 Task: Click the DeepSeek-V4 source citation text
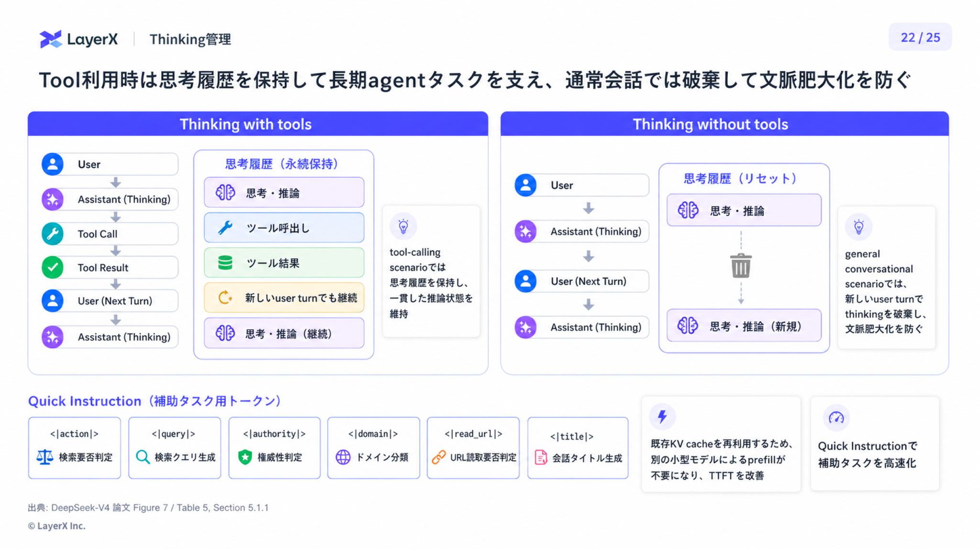point(148,507)
